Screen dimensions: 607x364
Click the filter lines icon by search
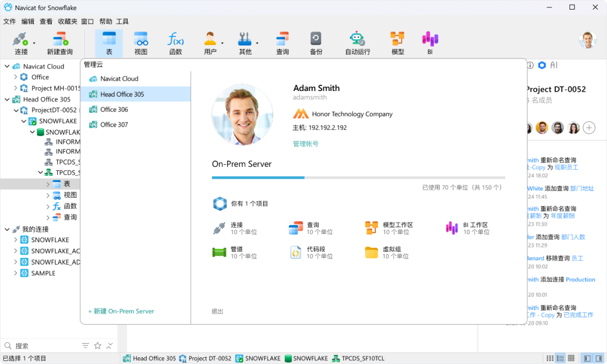[85, 346]
